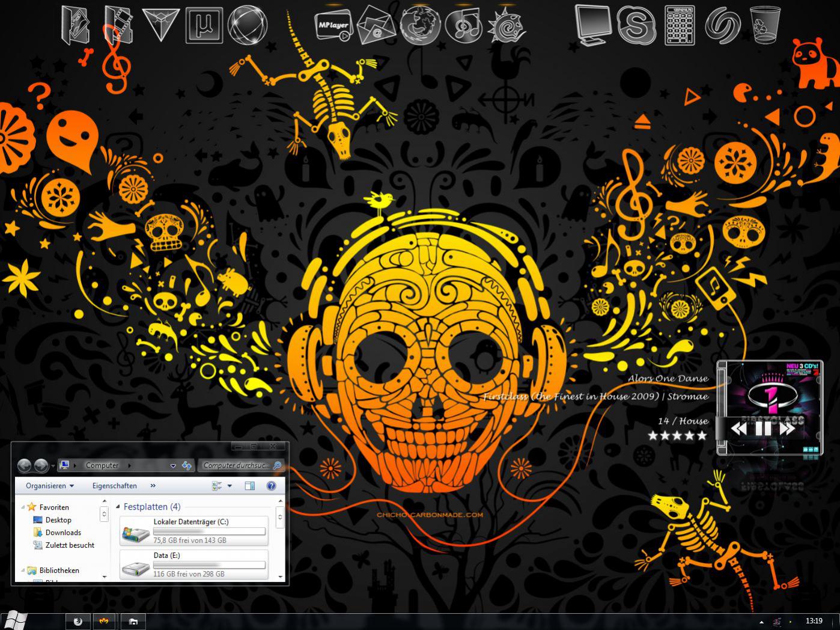
Task: Launch the inverted triangle dock application
Action: coord(161,25)
